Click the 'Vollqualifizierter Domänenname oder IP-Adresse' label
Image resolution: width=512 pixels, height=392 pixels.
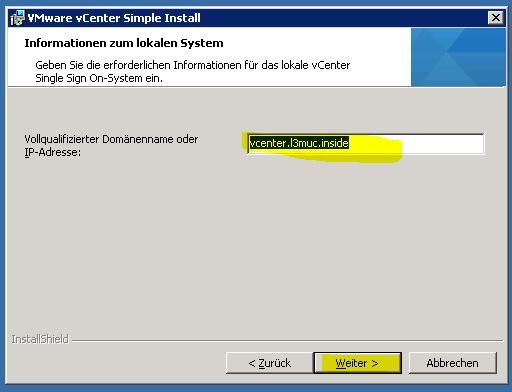[111, 146]
